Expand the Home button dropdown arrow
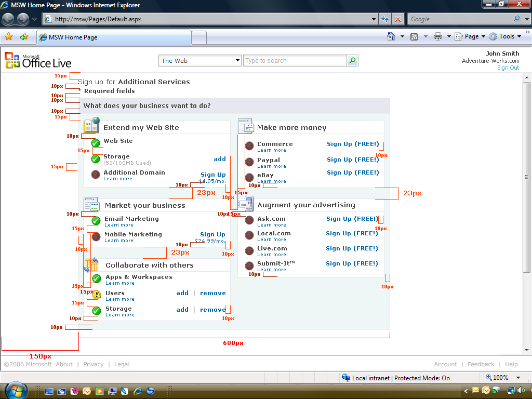 point(403,36)
